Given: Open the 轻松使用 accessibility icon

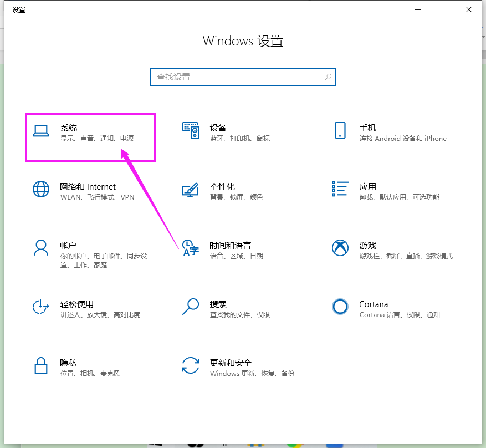Looking at the screenshot, I should [x=41, y=307].
